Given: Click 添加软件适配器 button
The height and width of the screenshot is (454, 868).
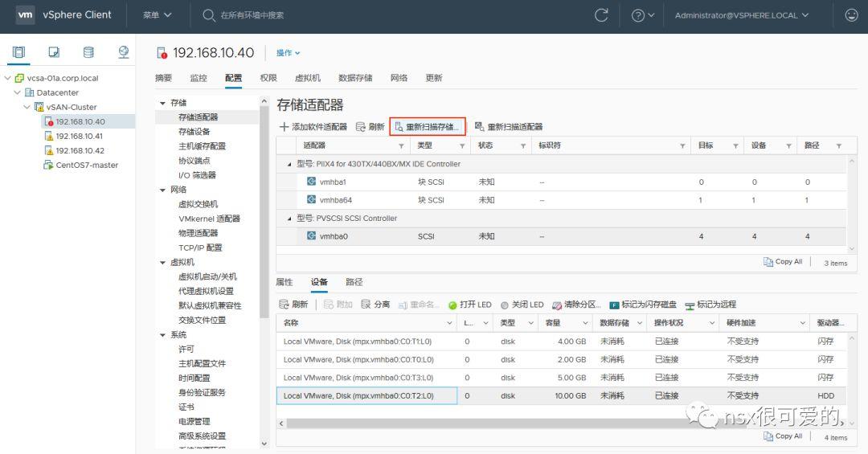Looking at the screenshot, I should point(313,127).
